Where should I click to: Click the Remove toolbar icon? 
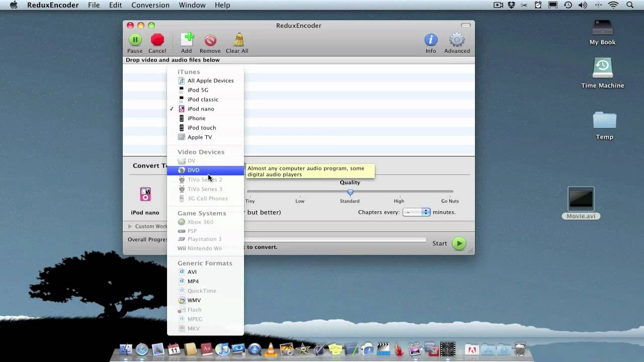[210, 40]
